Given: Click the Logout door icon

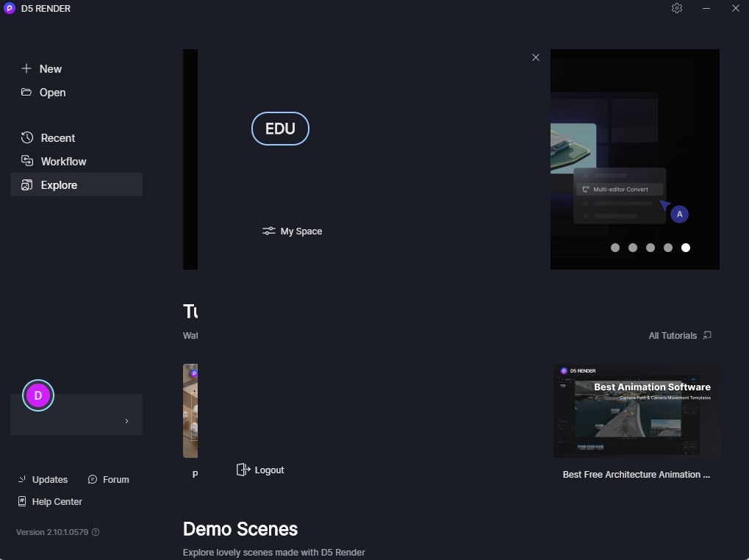Looking at the screenshot, I should coord(243,470).
